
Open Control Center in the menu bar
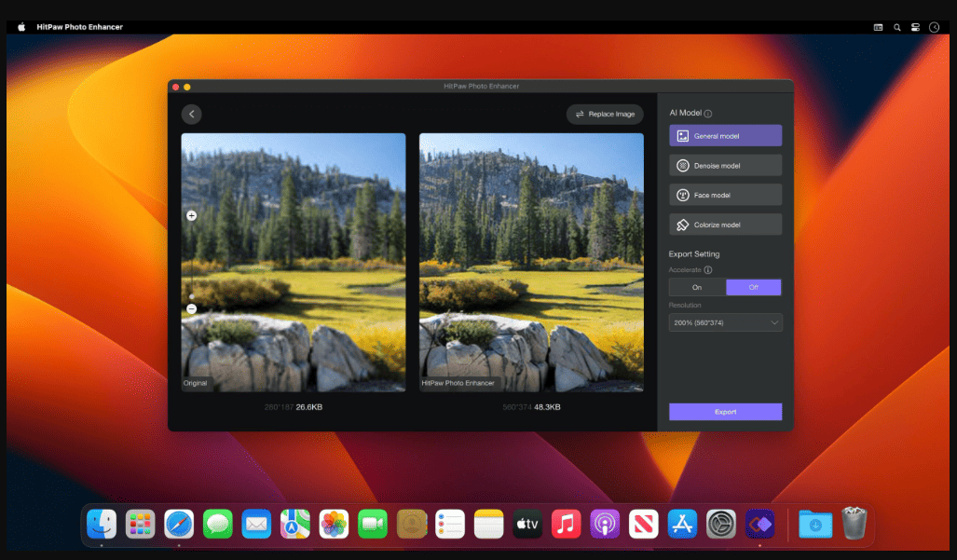[x=915, y=27]
